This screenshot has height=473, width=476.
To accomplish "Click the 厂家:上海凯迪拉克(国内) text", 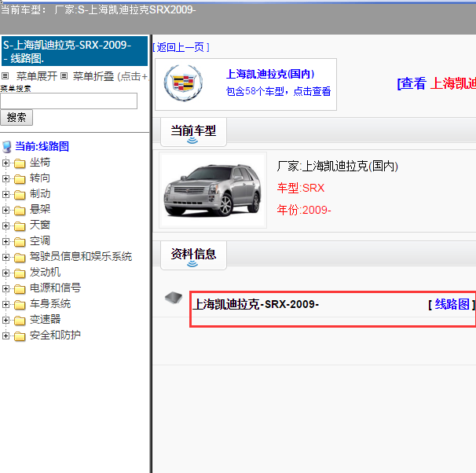I will 337,167.
